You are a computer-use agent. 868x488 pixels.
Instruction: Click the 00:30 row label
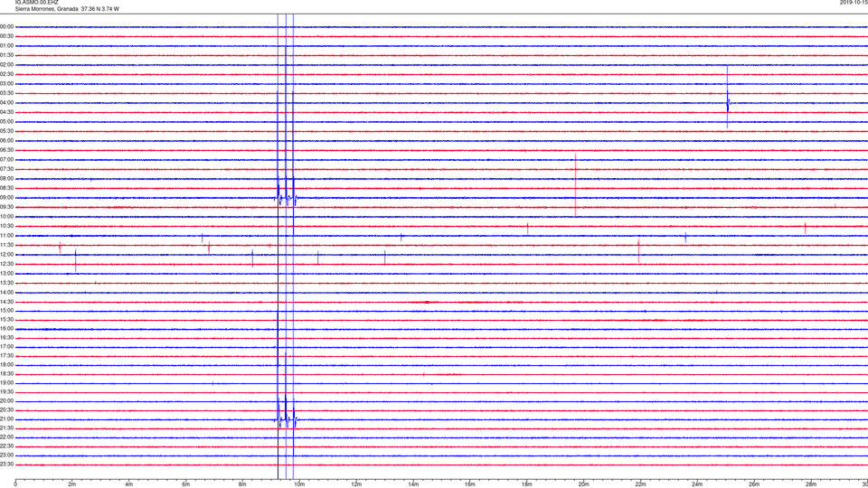(6, 36)
